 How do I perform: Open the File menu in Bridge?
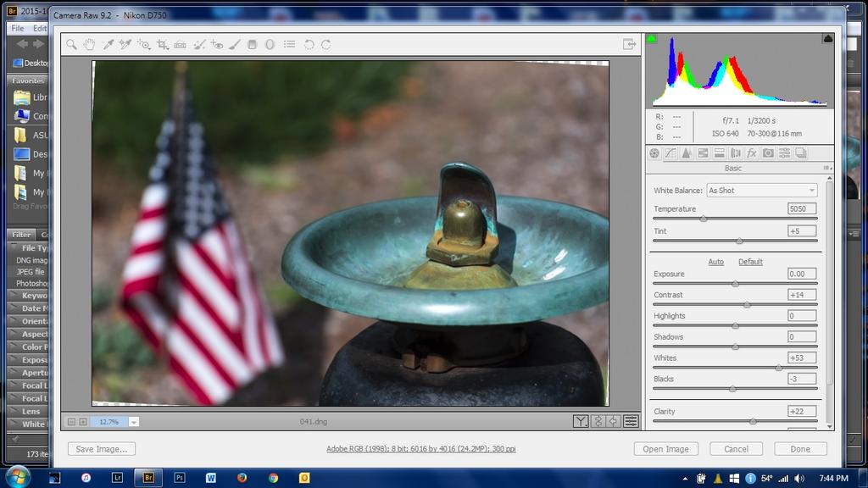coord(18,28)
